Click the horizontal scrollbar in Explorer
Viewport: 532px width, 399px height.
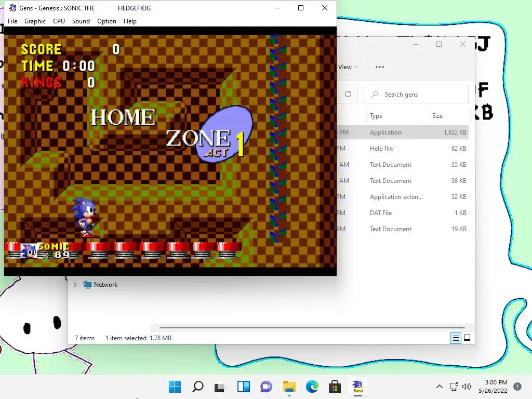click(x=312, y=328)
